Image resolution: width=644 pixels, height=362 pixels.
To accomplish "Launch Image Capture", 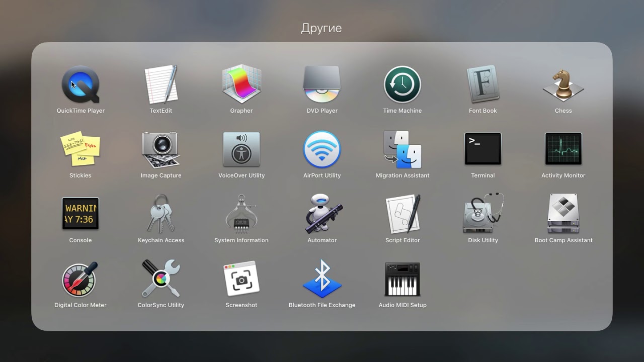I will [161, 149].
